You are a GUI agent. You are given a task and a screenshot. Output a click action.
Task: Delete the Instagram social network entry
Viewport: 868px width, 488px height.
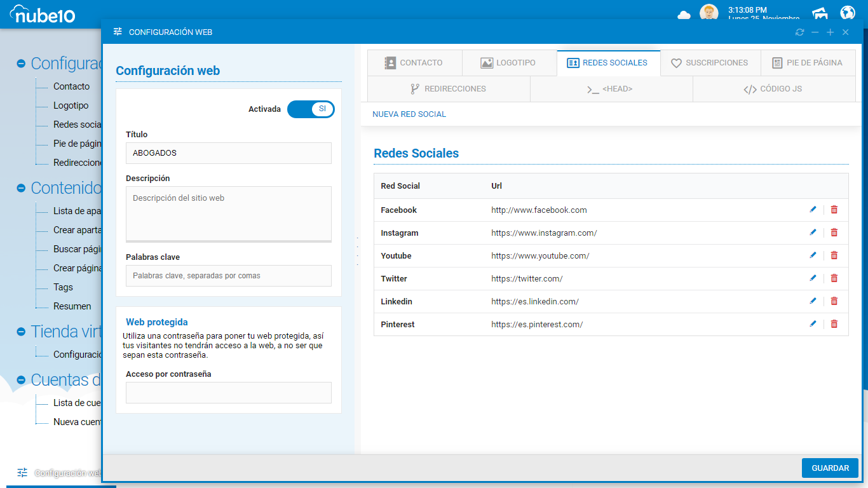834,233
